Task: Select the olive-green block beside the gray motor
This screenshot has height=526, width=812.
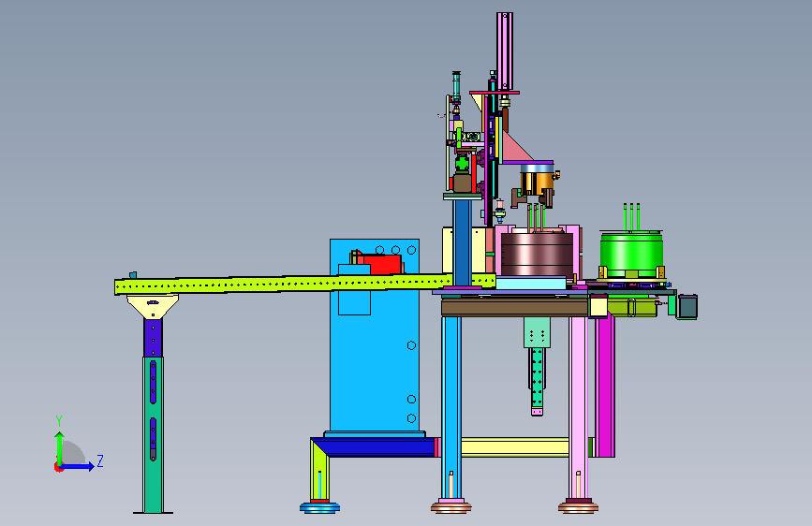Action: point(632,308)
